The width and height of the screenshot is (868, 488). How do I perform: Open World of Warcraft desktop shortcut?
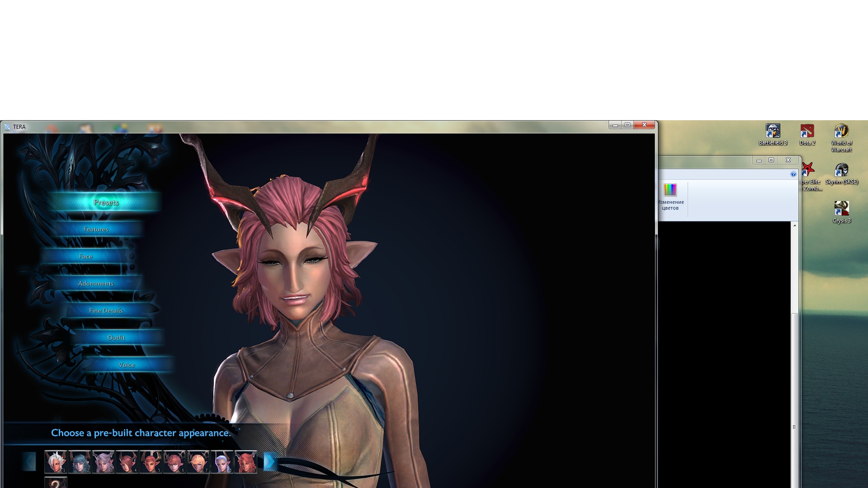841,138
